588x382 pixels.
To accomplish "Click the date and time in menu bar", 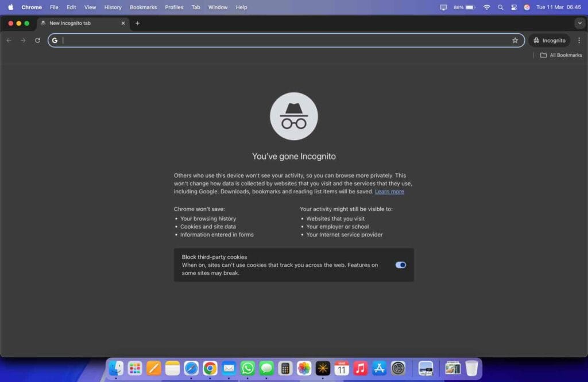I will [x=558, y=7].
